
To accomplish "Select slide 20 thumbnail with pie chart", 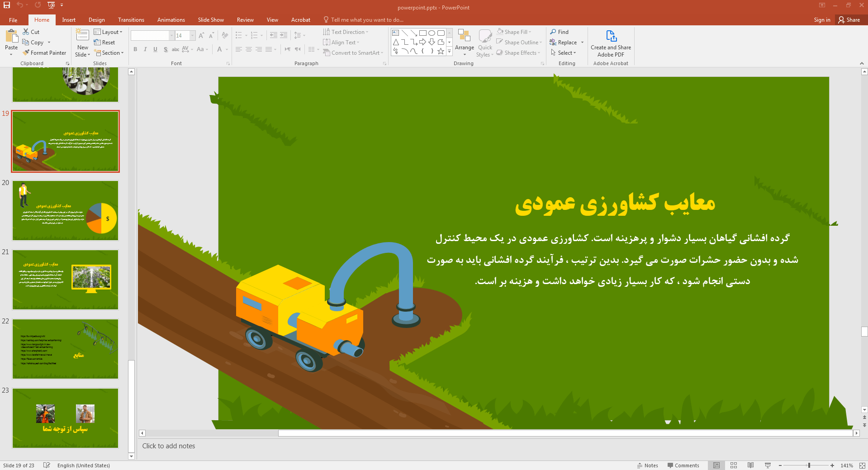I will point(66,210).
